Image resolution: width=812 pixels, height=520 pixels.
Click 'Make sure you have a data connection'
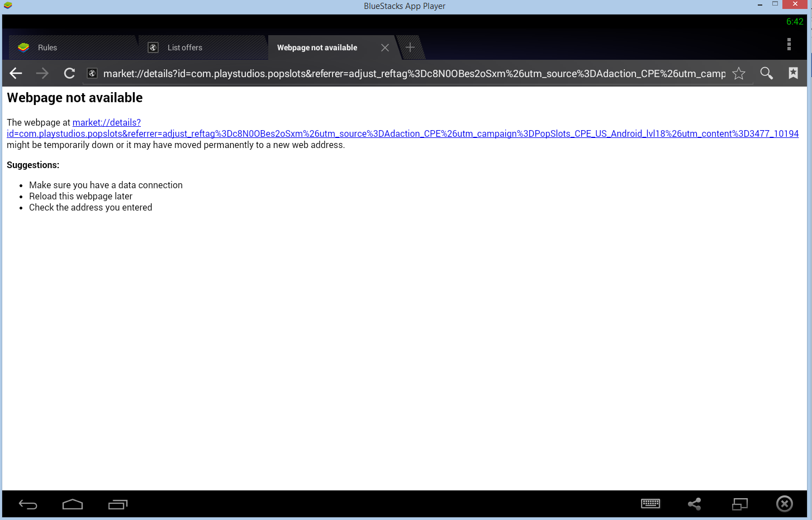point(106,185)
